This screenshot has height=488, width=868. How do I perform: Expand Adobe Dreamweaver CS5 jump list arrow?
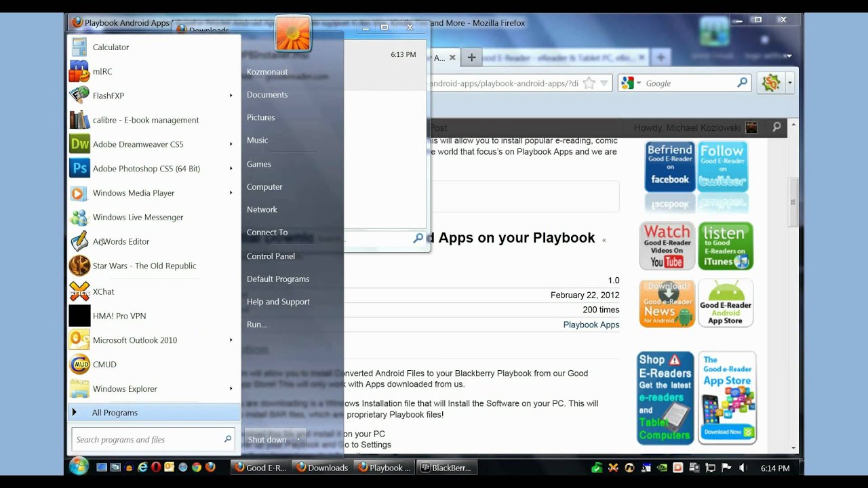pos(231,144)
